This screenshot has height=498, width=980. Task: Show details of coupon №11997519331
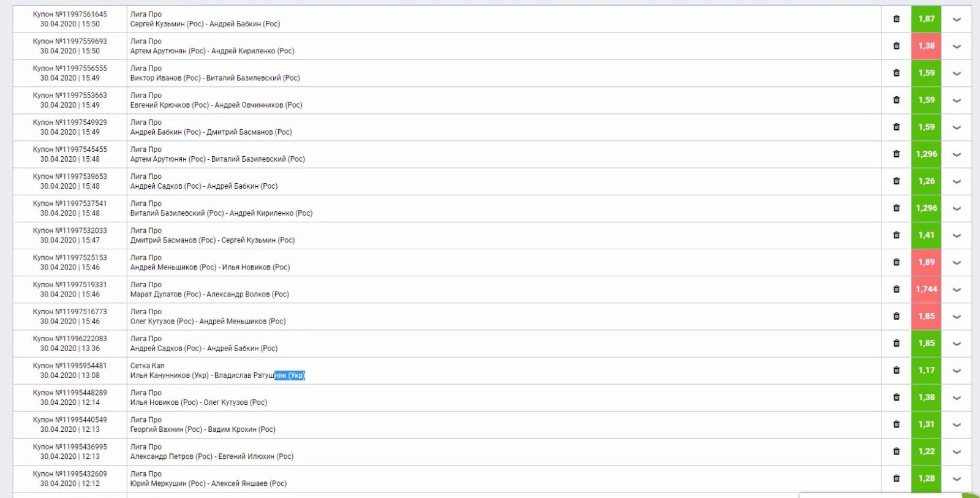pyautogui.click(x=957, y=289)
